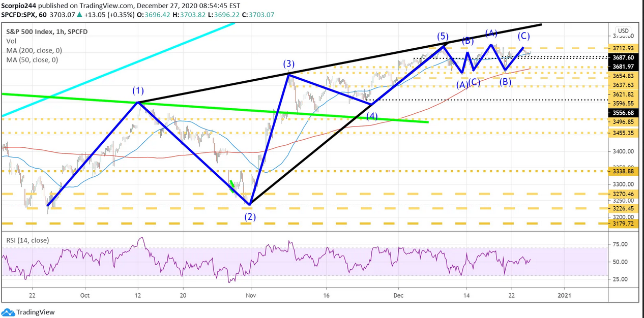Click the Nov label on the time axis
644x318 pixels.
pyautogui.click(x=251, y=295)
